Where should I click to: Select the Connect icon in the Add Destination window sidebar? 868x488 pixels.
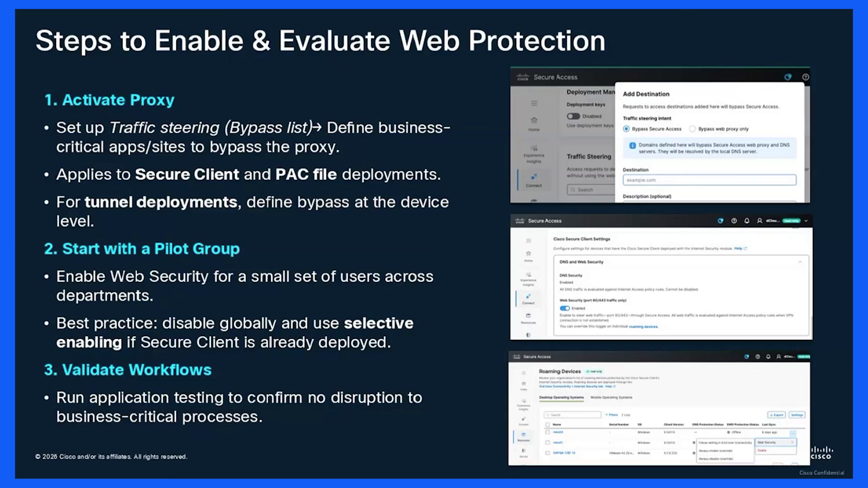[x=534, y=176]
